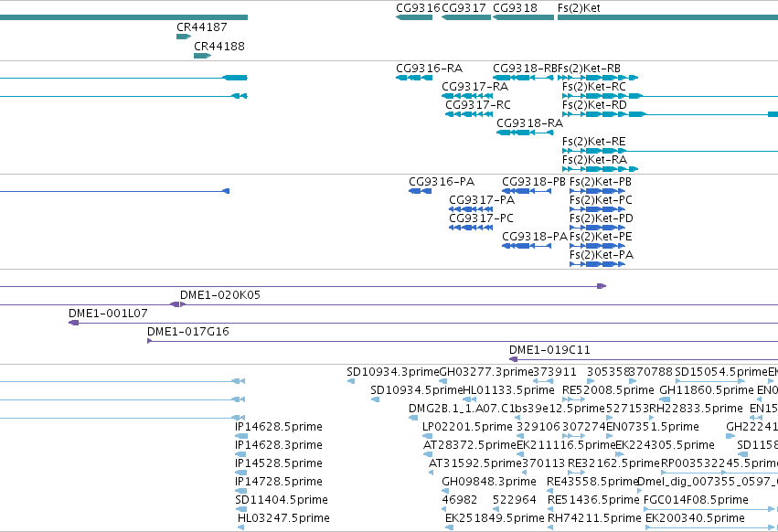Select EST bs39e12.5prime
The width and height of the screenshot is (778, 532).
pos(519,418)
